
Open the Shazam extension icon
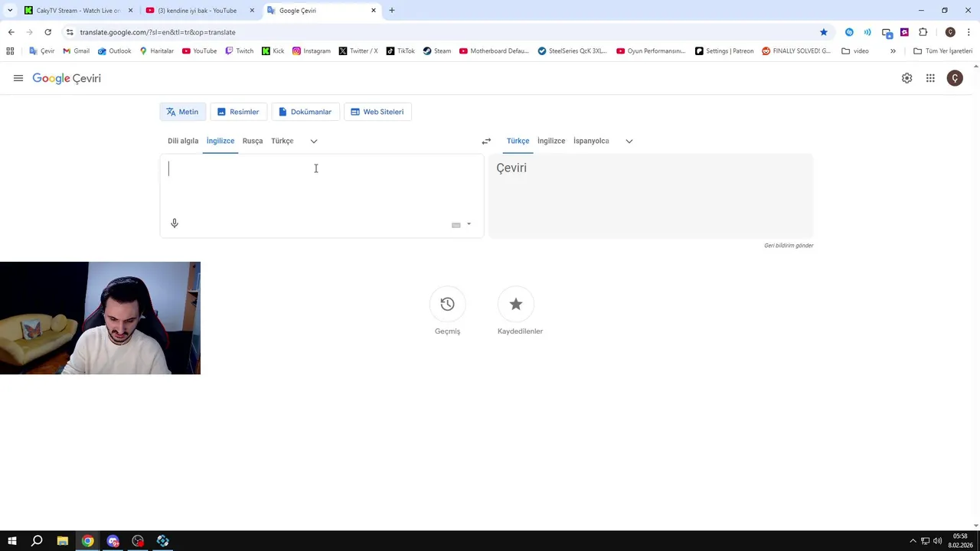(849, 32)
